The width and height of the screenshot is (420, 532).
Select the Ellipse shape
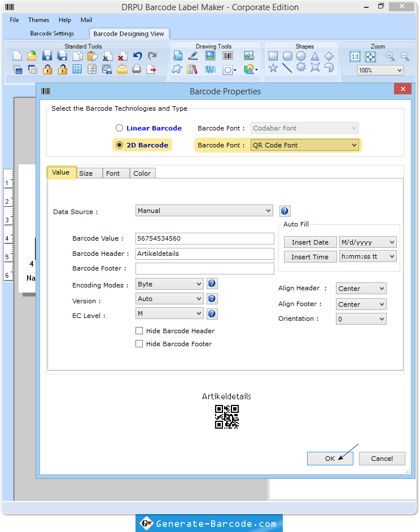pos(301,56)
